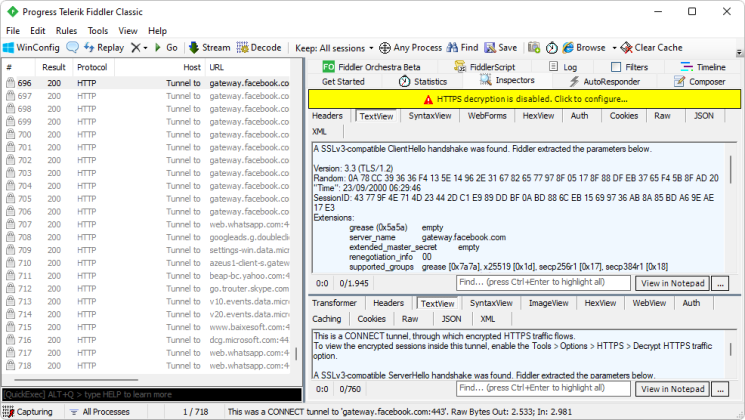The height and width of the screenshot is (420, 745).
Task: Select session 715 www.baixesoft.com
Action: (x=147, y=327)
